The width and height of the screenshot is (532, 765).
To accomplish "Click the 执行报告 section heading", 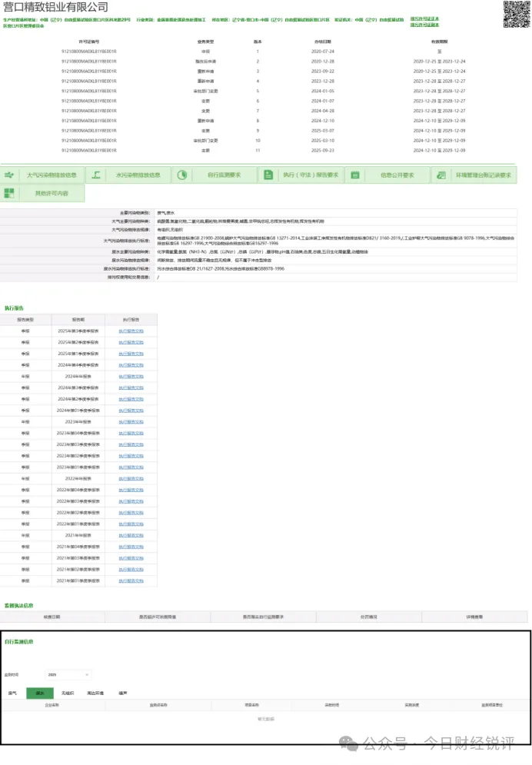I will pos(14,308).
